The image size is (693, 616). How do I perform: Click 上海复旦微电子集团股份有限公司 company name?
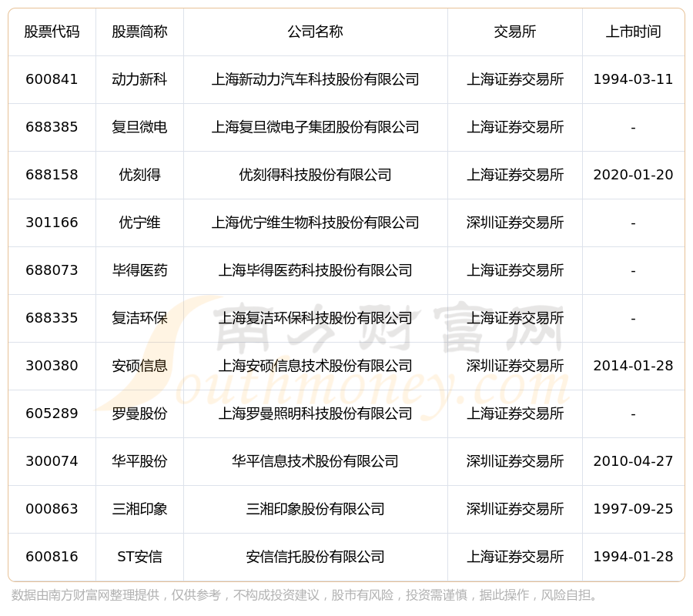point(315,127)
